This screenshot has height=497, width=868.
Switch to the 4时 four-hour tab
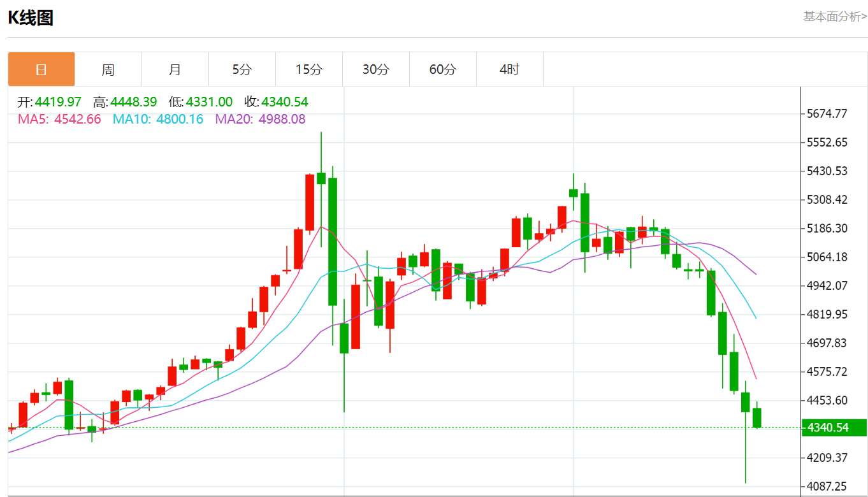(x=510, y=69)
